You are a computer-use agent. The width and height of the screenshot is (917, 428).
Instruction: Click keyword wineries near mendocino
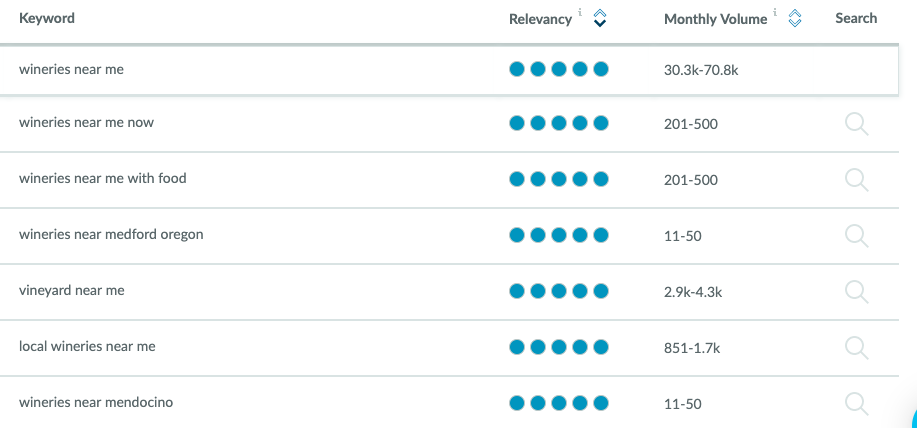tap(96, 402)
